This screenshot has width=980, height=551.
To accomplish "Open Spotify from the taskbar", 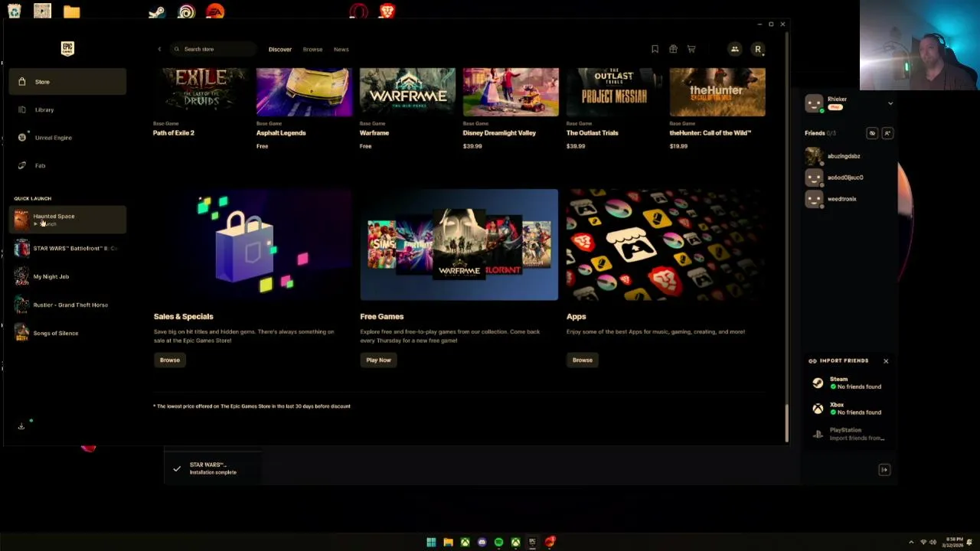I will [498, 543].
